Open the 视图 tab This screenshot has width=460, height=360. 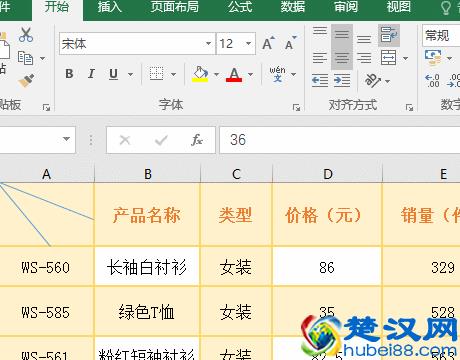tap(399, 7)
